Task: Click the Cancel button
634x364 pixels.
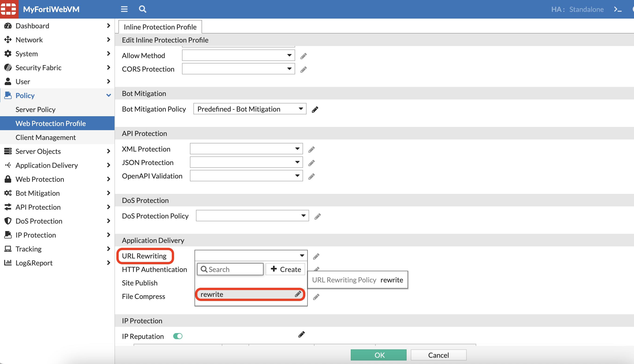Action: [438, 355]
